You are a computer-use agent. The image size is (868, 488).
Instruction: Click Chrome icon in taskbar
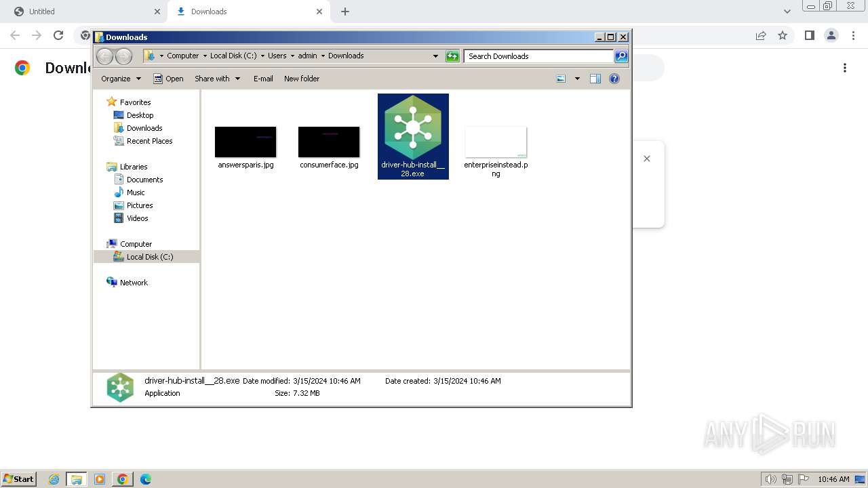click(x=123, y=479)
